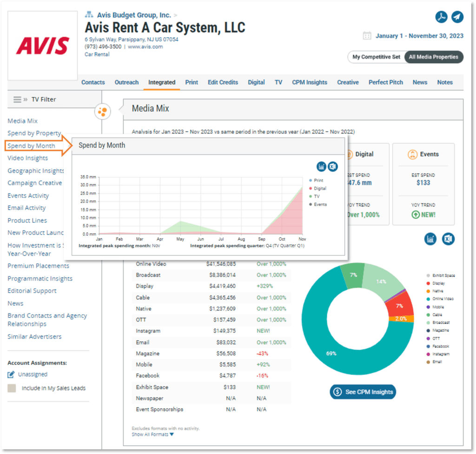This screenshot has width=476, height=454.
Task: Click the See CPM Insights button
Action: coord(363,392)
